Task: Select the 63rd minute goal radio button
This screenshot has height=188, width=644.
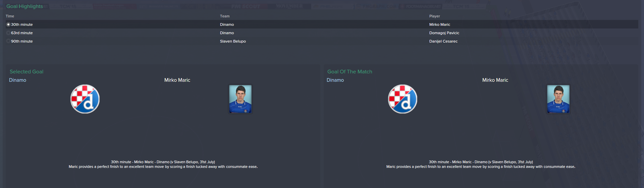Action: click(x=8, y=33)
